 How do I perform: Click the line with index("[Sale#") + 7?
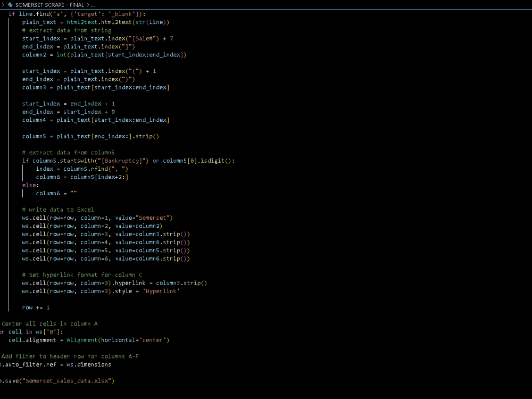click(98, 38)
